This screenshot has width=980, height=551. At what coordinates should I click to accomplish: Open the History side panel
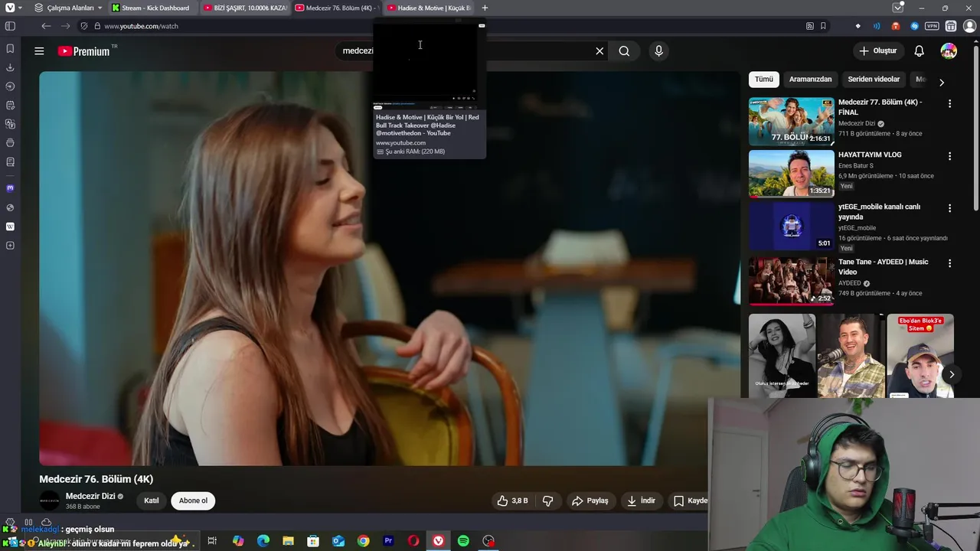[x=10, y=86]
